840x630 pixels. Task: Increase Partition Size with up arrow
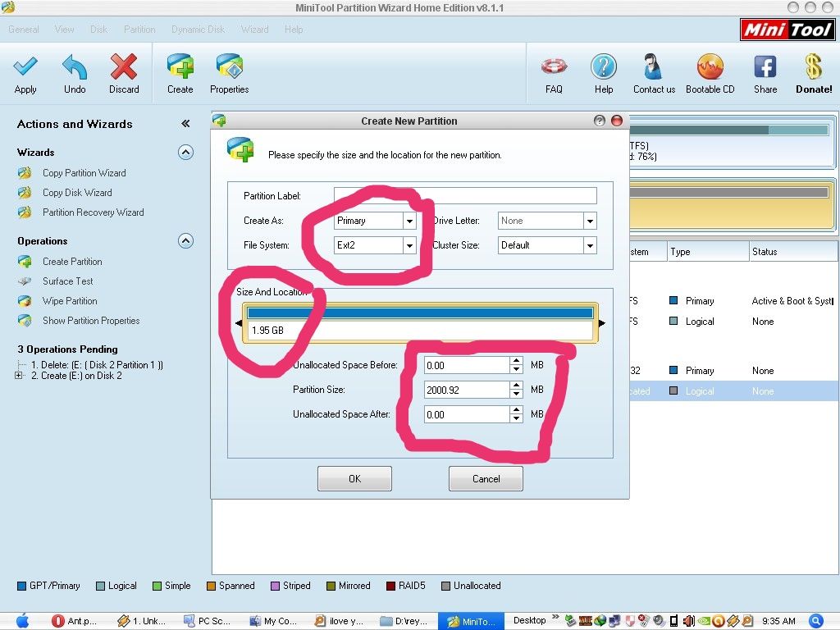coord(516,385)
